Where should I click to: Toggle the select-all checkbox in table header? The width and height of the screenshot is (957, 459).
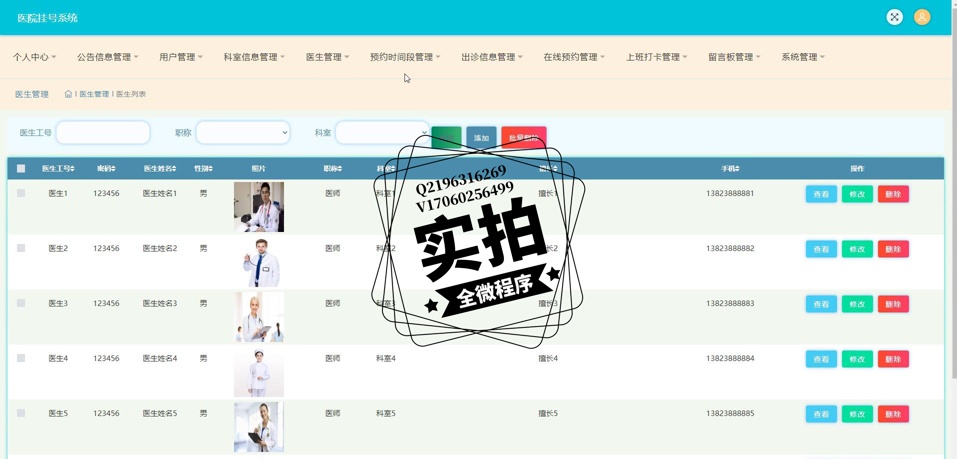[21, 169]
